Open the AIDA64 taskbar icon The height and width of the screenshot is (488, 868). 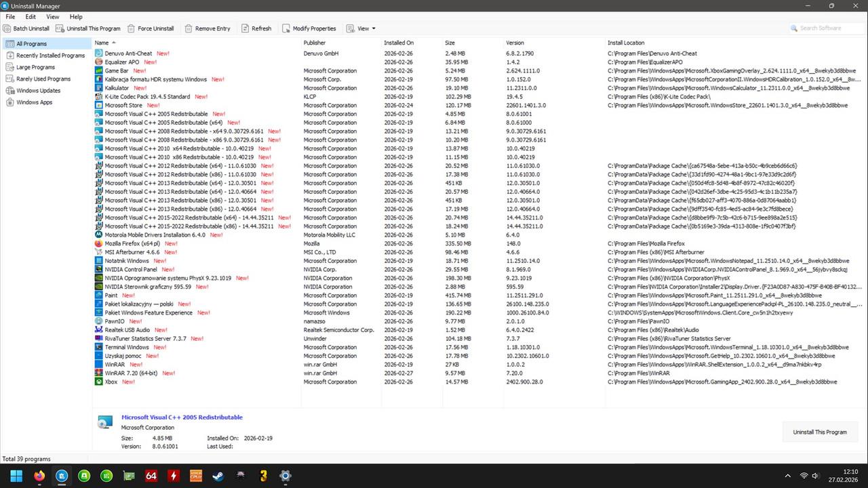151,476
